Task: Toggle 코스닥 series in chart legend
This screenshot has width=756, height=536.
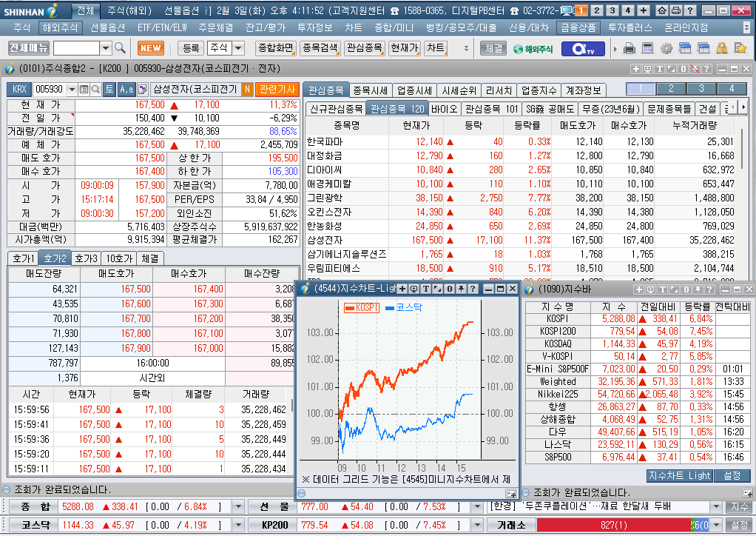Action: 404,307
